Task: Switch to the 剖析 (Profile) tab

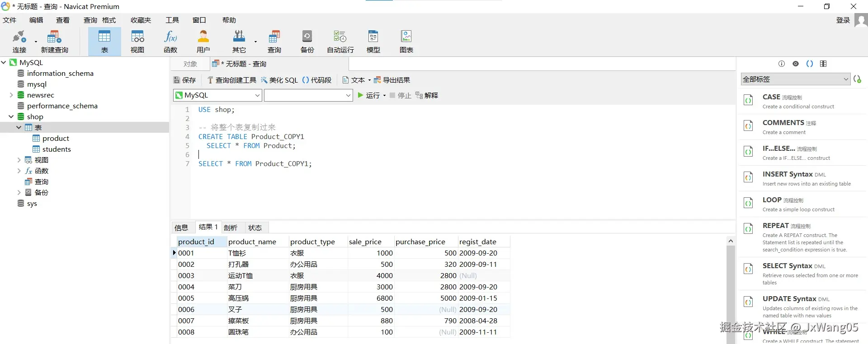Action: coord(231,228)
